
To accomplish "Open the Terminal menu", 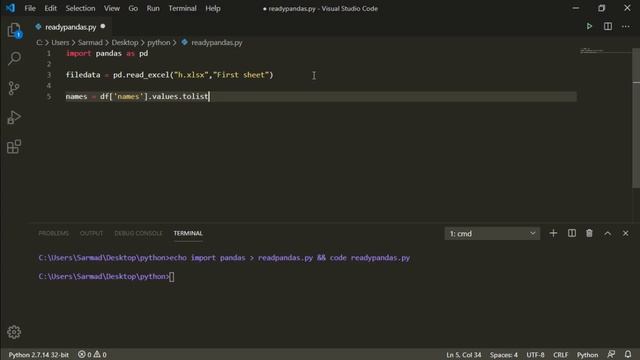I will (182, 8).
